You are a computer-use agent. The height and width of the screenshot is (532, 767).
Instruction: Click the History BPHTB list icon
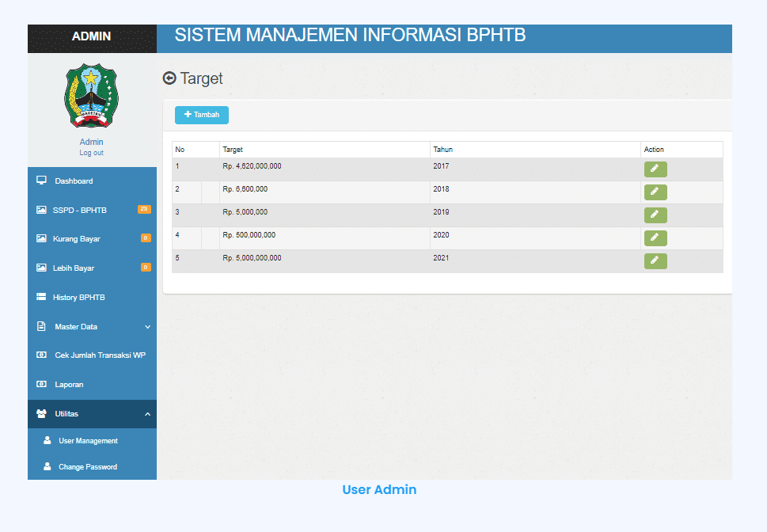pos(42,297)
